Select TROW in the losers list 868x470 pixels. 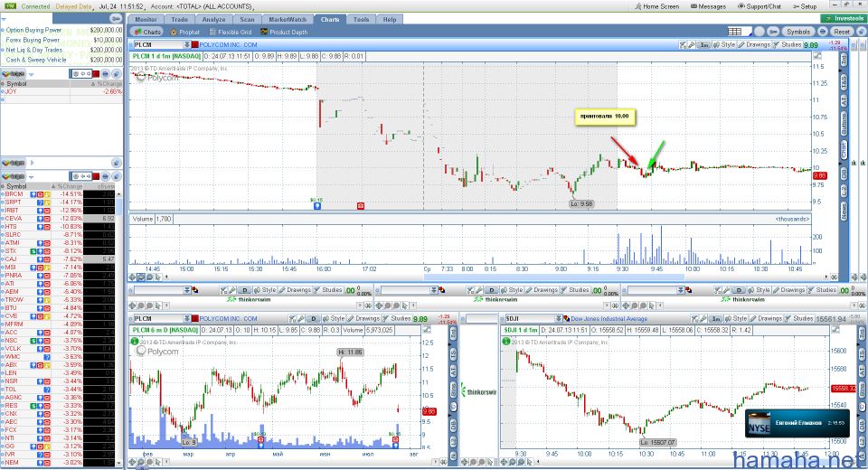pyautogui.click(x=14, y=300)
